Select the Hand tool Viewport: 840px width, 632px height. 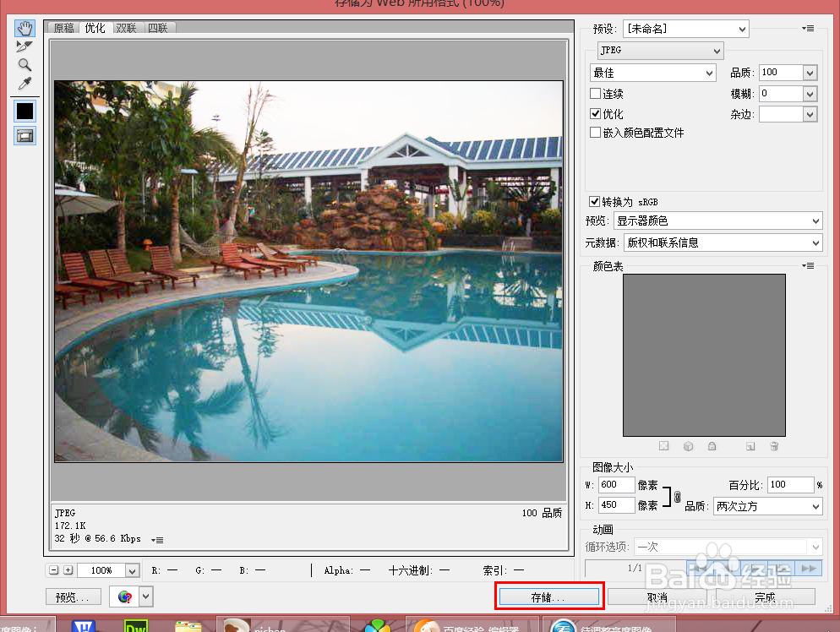click(25, 28)
